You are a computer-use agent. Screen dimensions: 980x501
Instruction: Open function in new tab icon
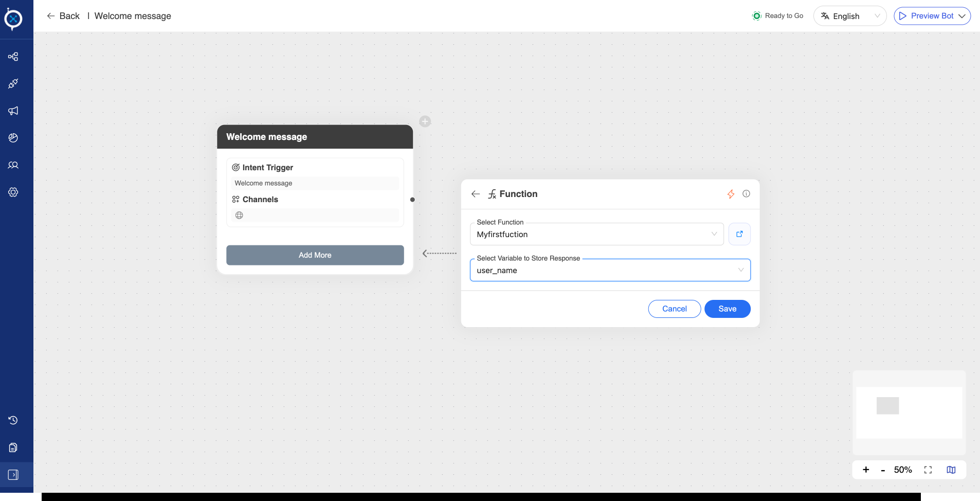pyautogui.click(x=739, y=234)
